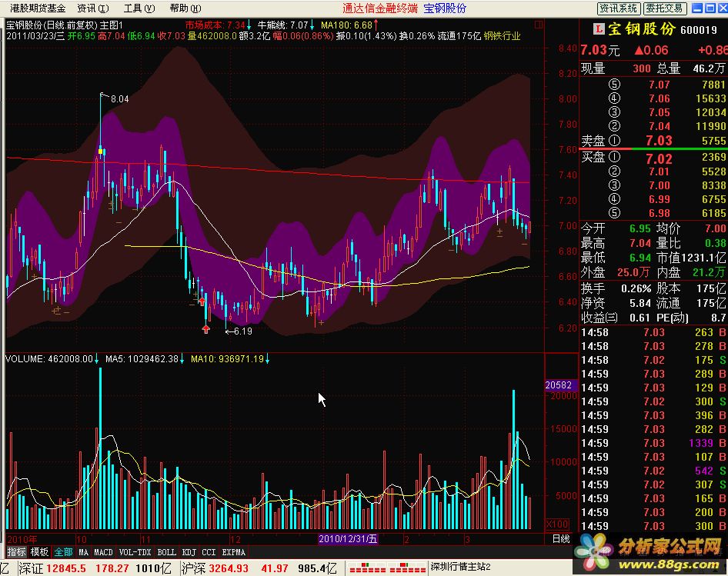Open the 帮助(H) menu
This screenshot has height=576, width=728.
click(185, 8)
